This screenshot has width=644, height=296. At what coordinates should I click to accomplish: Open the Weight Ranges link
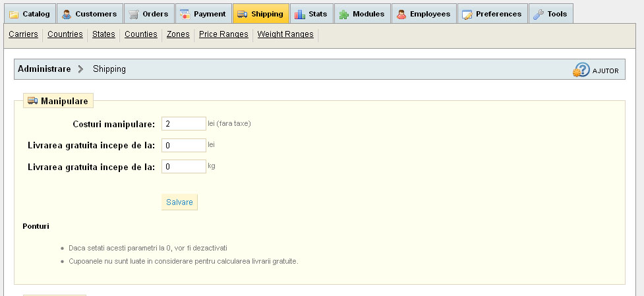pos(285,34)
